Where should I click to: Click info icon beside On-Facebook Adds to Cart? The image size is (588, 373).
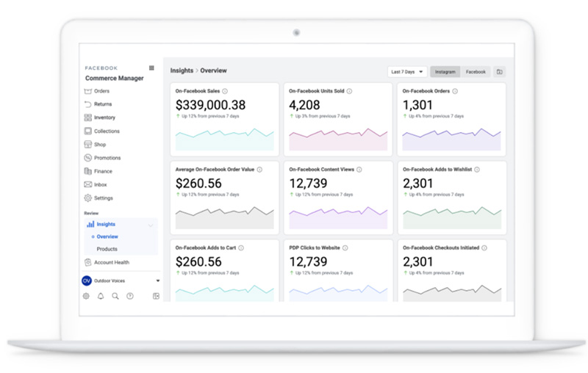pyautogui.click(x=241, y=247)
